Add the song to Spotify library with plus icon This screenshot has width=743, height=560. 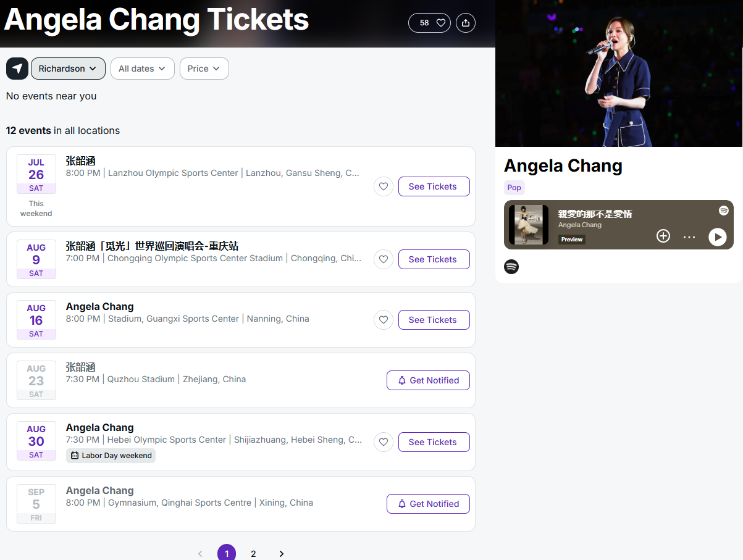663,236
